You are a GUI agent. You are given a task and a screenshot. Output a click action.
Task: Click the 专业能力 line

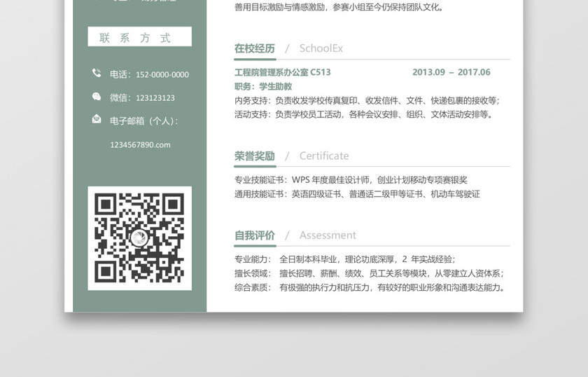345,259
